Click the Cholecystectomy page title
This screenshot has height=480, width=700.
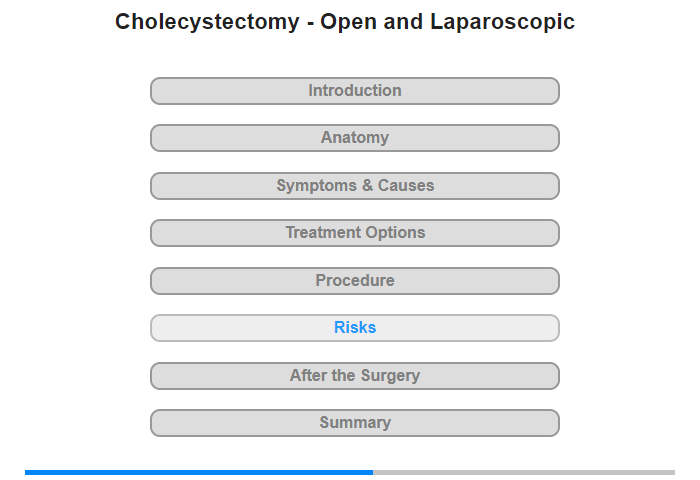345,21
